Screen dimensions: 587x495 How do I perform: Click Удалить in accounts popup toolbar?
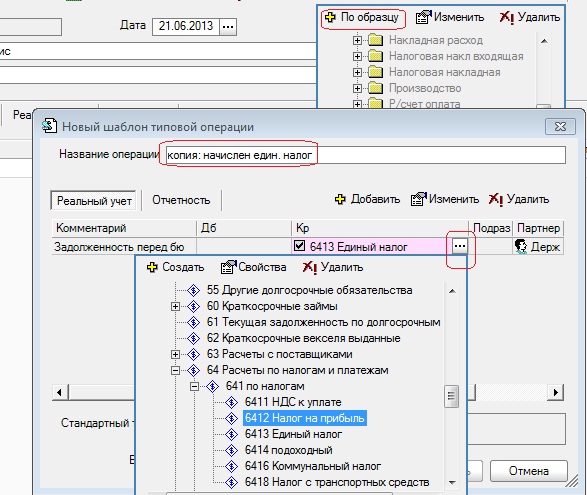click(333, 267)
